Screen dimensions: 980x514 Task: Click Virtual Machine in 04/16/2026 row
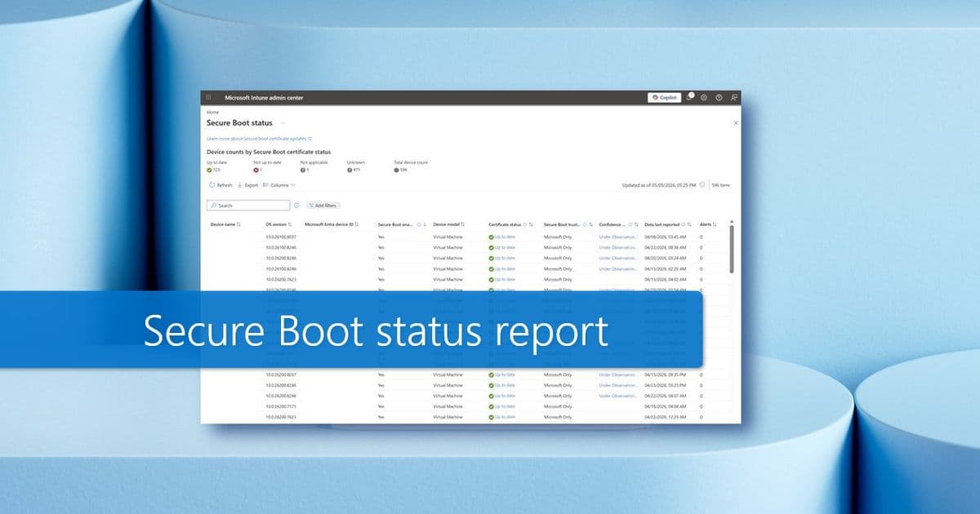(448, 406)
